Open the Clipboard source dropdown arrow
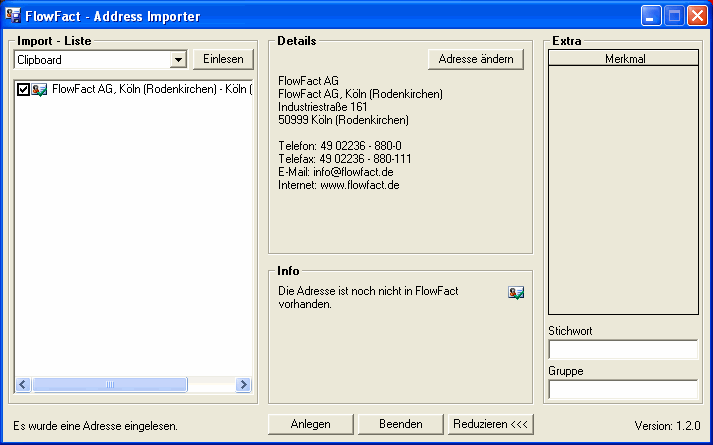The image size is (713, 445). (x=179, y=60)
